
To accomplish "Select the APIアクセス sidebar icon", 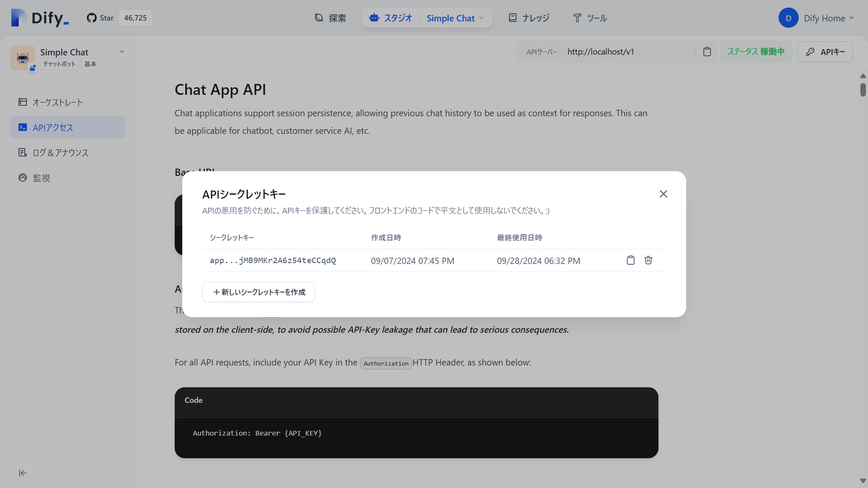I will [x=22, y=127].
